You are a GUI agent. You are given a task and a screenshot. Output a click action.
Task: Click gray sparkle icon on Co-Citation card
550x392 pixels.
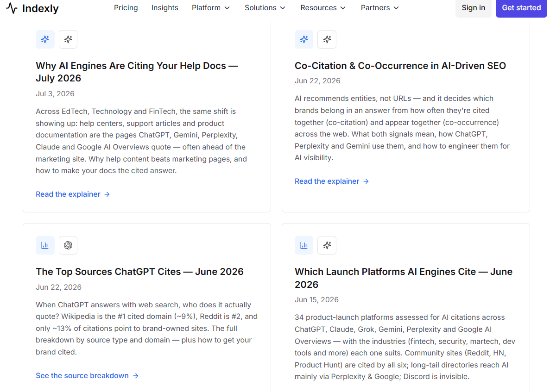tap(327, 39)
